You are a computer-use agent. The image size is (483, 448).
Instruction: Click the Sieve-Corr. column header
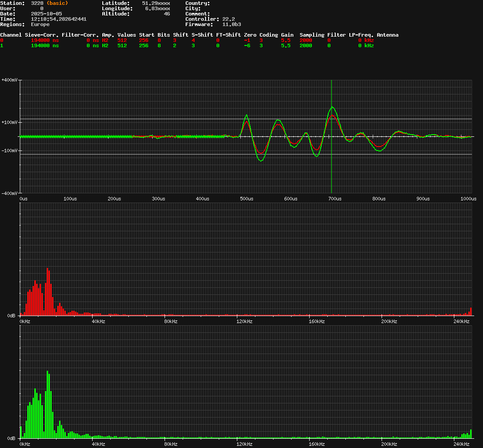41,35
